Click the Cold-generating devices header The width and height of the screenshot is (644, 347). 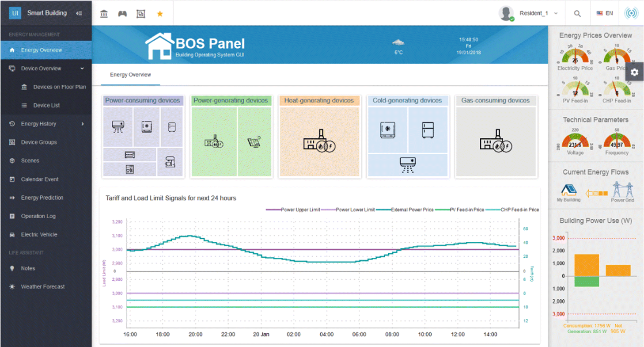(x=407, y=100)
